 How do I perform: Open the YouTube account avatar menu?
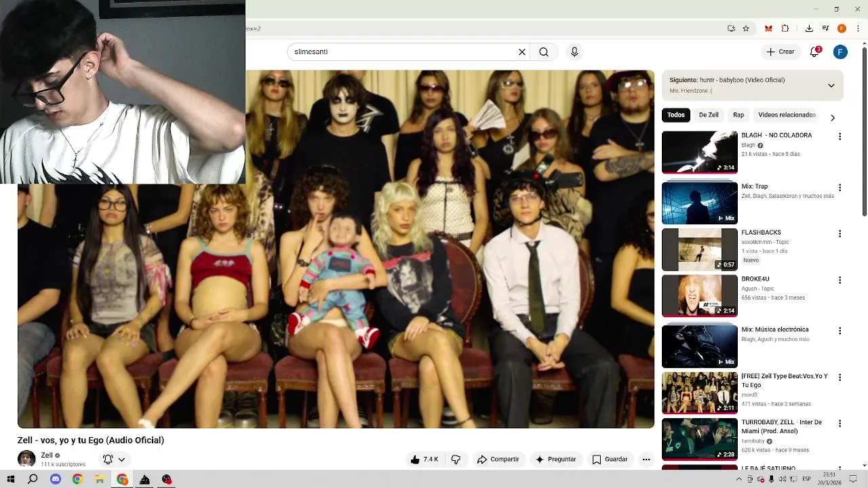(840, 52)
